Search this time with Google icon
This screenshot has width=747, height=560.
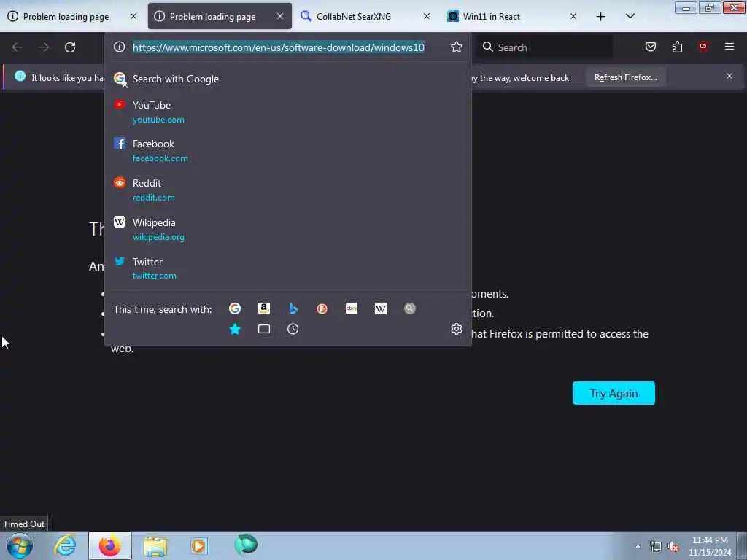[235, 308]
